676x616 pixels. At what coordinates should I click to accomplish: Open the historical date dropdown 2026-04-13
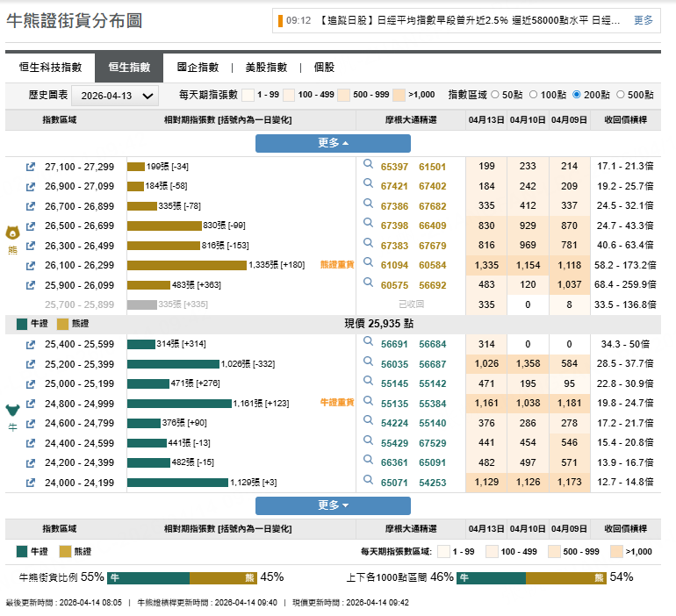tap(114, 96)
